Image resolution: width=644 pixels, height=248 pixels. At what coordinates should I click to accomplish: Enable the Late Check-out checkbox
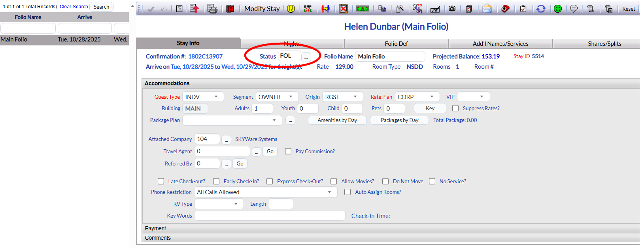pos(161,181)
